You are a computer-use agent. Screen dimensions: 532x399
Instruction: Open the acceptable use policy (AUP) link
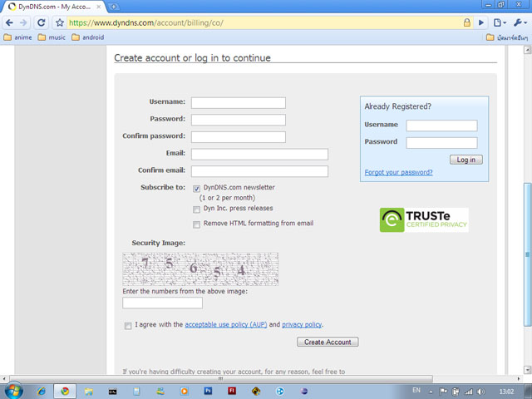pos(226,325)
